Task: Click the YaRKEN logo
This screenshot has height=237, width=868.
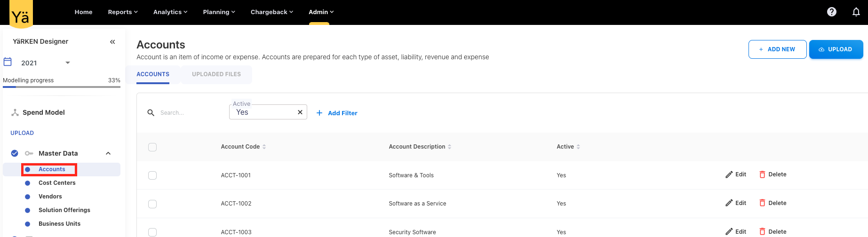Action: 21,14
